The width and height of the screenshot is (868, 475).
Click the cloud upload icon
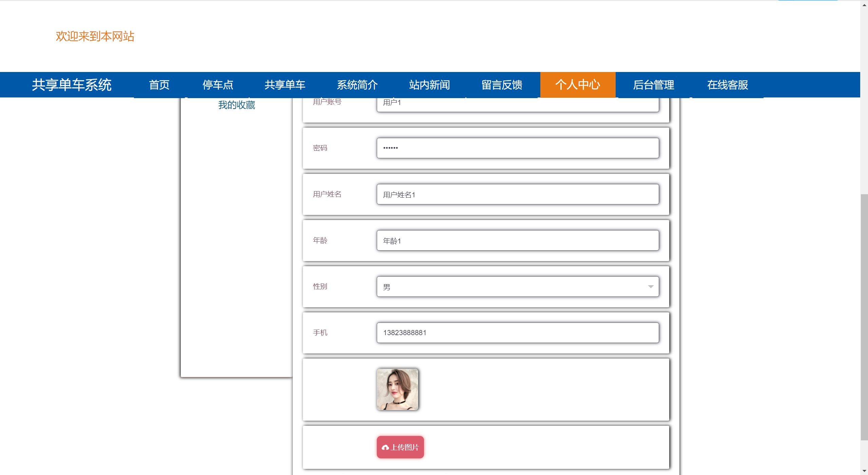(x=385, y=447)
